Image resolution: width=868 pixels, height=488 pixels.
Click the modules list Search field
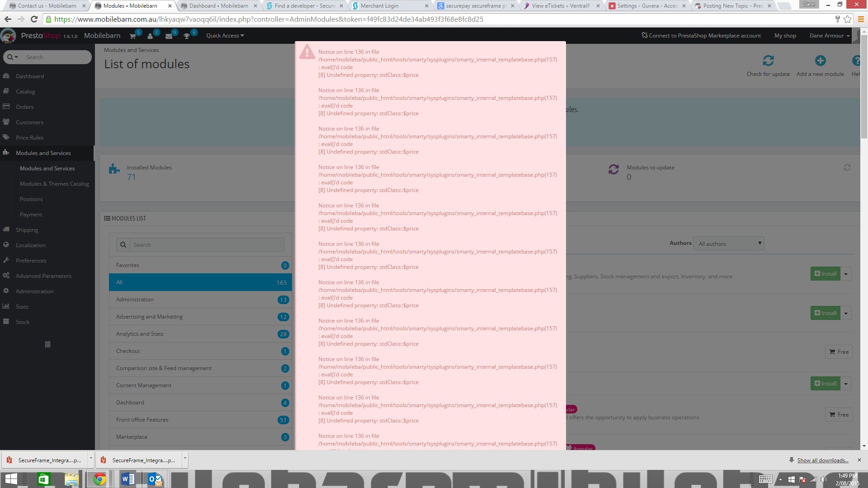[207, 245]
